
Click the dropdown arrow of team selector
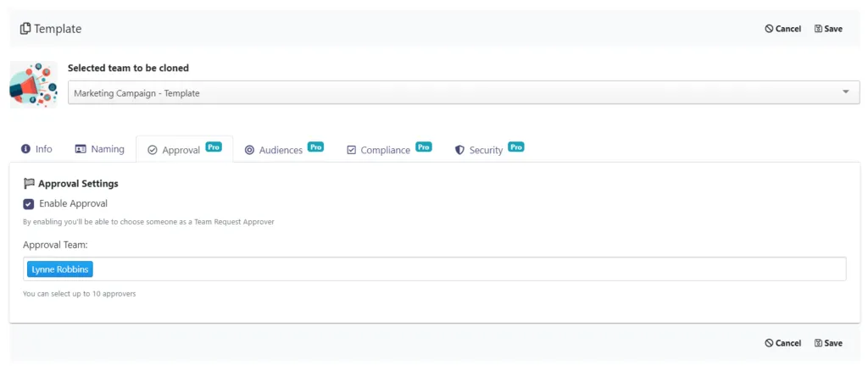pyautogui.click(x=845, y=92)
